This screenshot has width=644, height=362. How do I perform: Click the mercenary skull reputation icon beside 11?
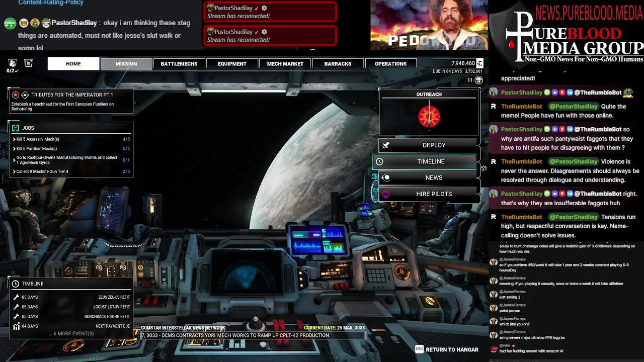click(x=479, y=80)
